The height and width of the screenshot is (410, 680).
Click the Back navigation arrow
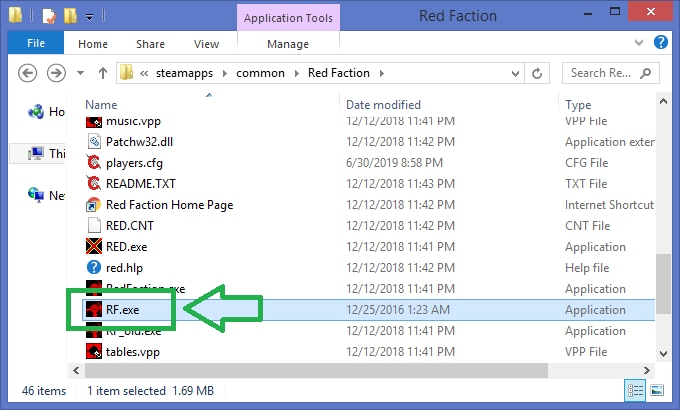tap(28, 73)
